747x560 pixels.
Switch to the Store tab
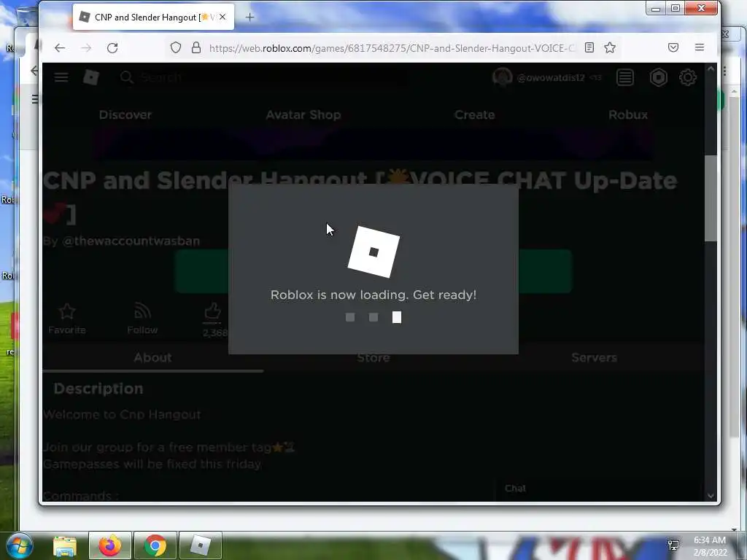[x=373, y=357]
